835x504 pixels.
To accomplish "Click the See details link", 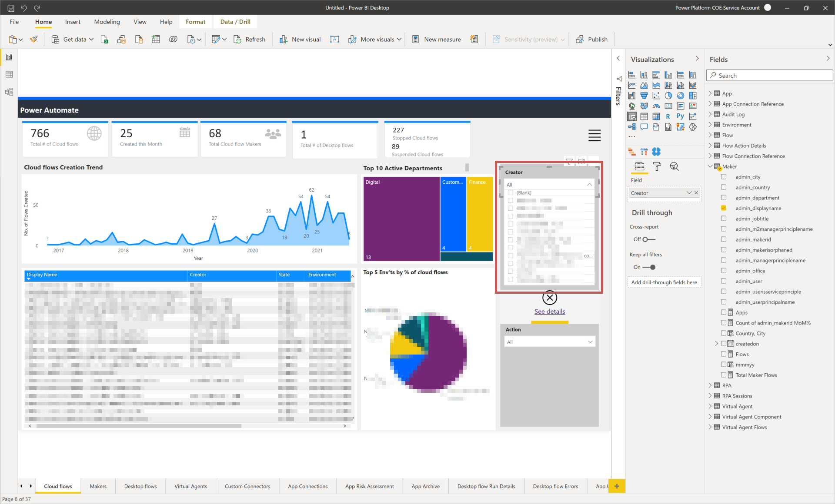I will (x=549, y=312).
